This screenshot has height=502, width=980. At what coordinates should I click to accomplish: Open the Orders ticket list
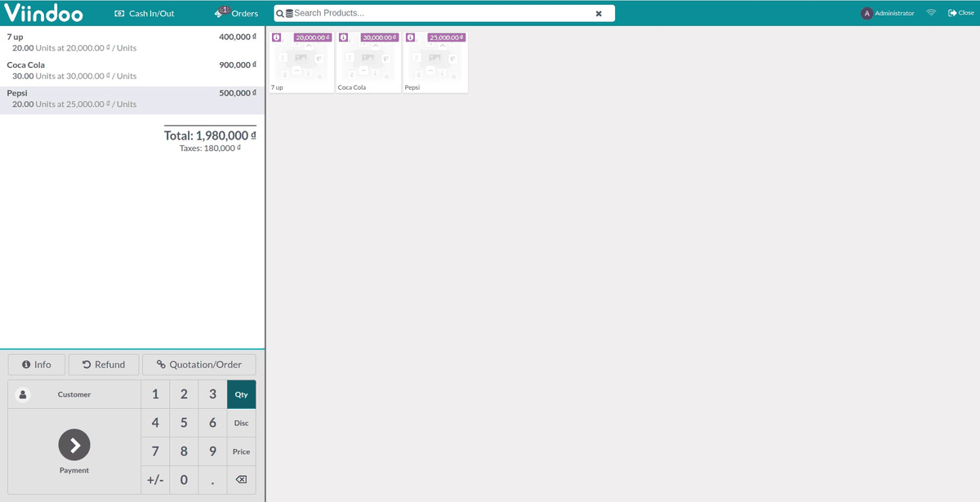point(236,13)
